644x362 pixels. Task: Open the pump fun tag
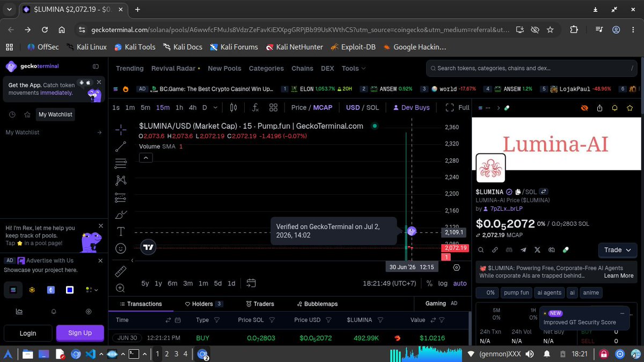(517, 293)
